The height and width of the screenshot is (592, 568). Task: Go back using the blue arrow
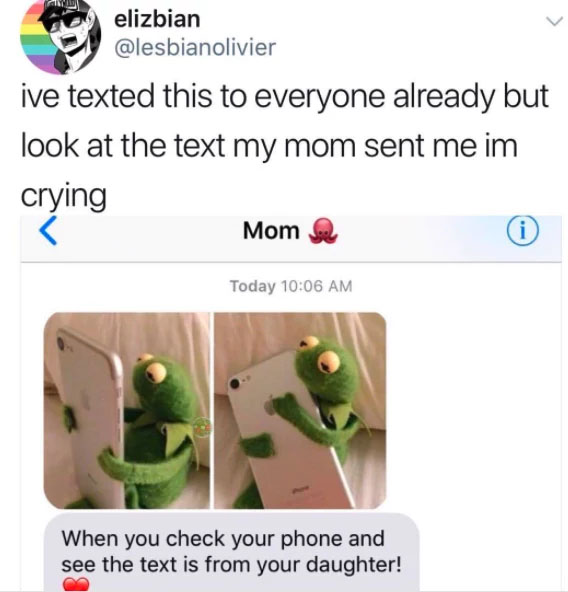pos(48,231)
